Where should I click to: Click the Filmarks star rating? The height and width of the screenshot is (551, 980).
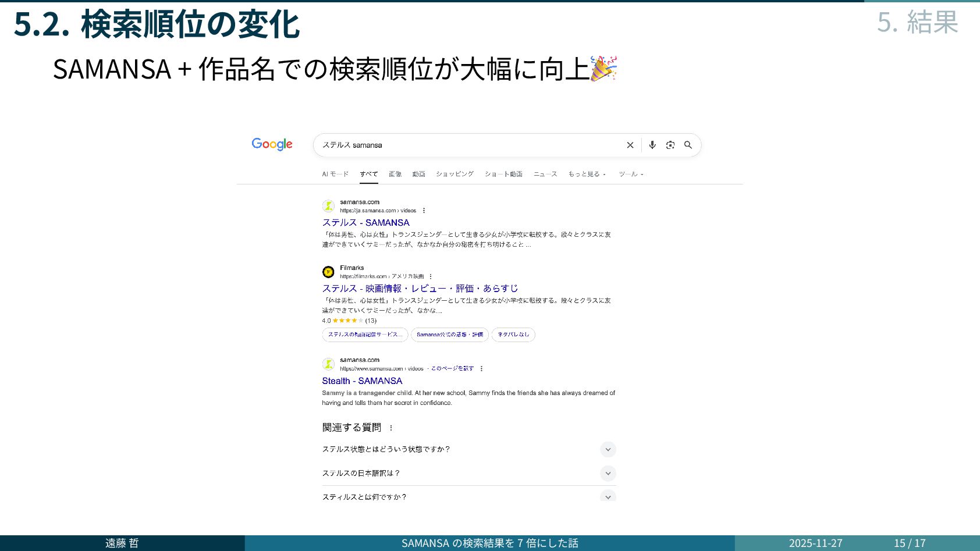click(347, 321)
